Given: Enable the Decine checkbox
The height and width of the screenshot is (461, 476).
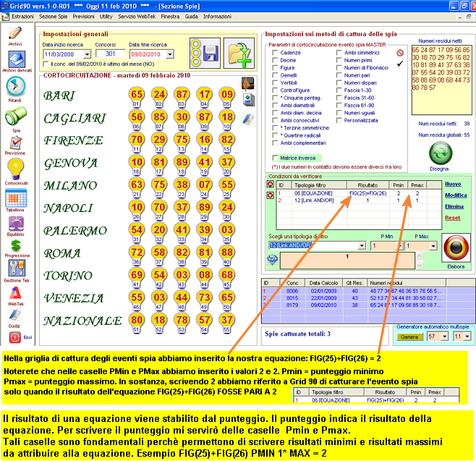Looking at the screenshot, I should (x=275, y=60).
